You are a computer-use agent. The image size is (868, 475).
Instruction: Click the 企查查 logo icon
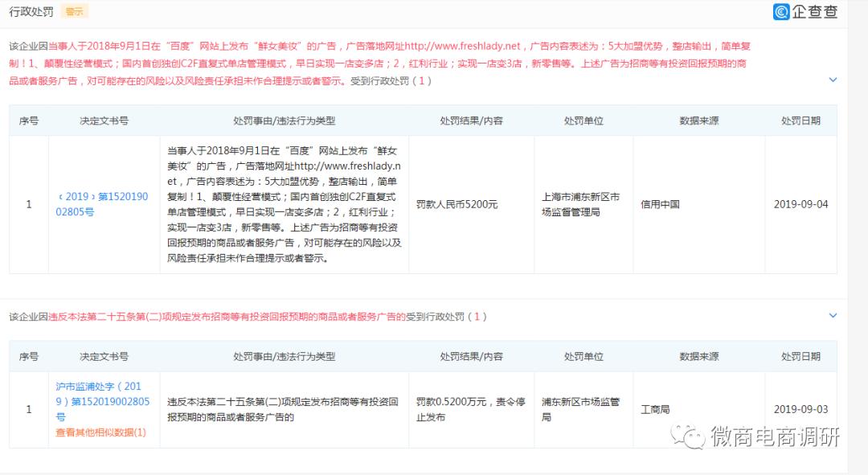tap(781, 11)
